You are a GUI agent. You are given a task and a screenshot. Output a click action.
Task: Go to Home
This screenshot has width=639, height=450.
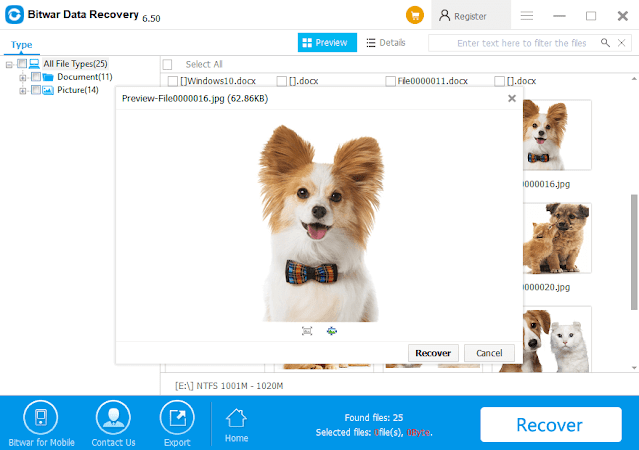pos(236,423)
